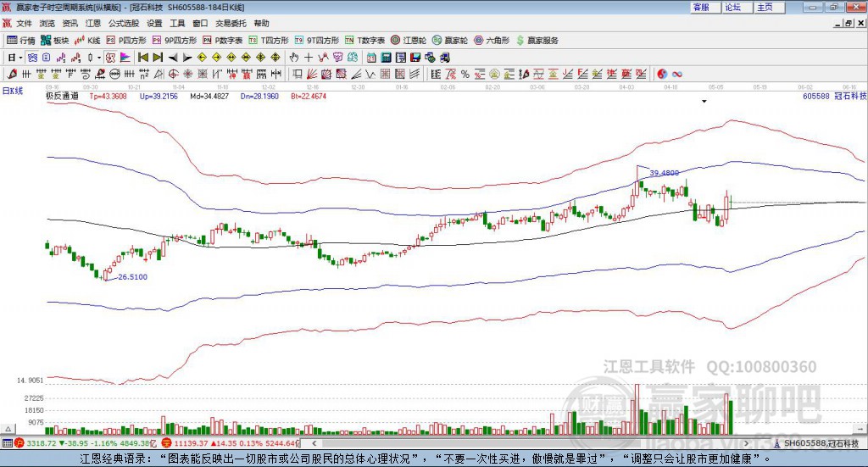
Task: Click the horizontal chart scrollbar track
Action: pos(529,443)
